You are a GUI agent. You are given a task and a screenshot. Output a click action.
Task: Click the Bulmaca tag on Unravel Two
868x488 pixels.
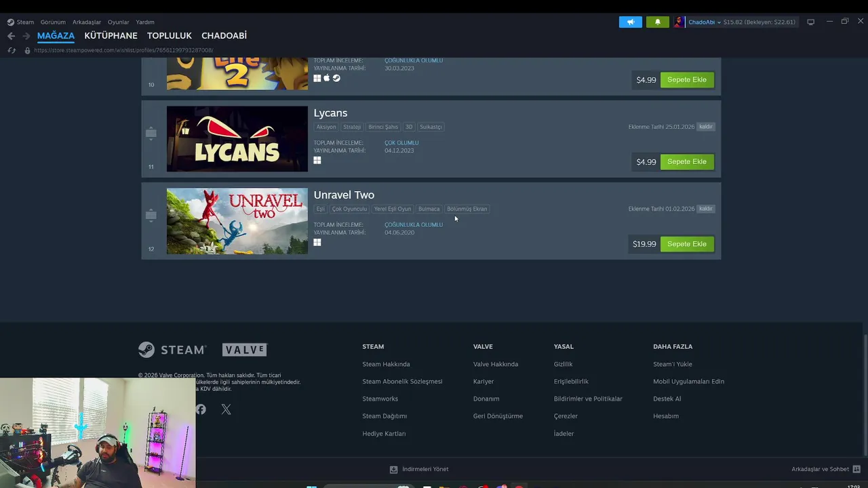point(429,209)
